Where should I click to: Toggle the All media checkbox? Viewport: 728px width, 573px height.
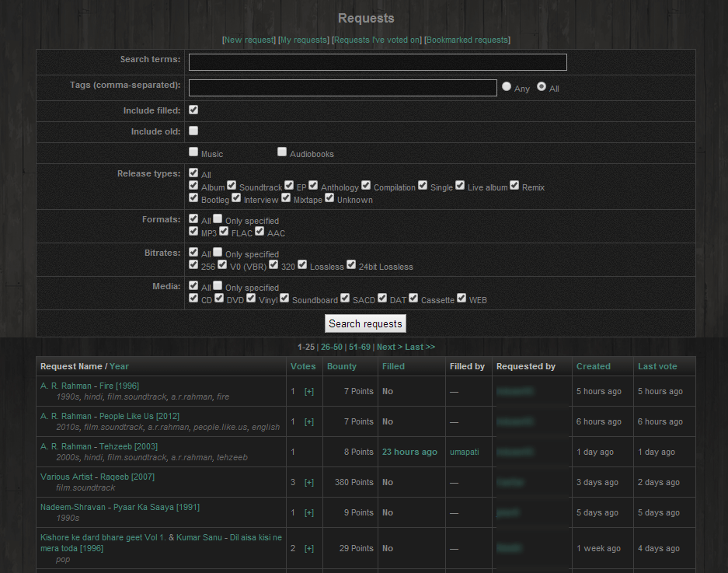[193, 285]
